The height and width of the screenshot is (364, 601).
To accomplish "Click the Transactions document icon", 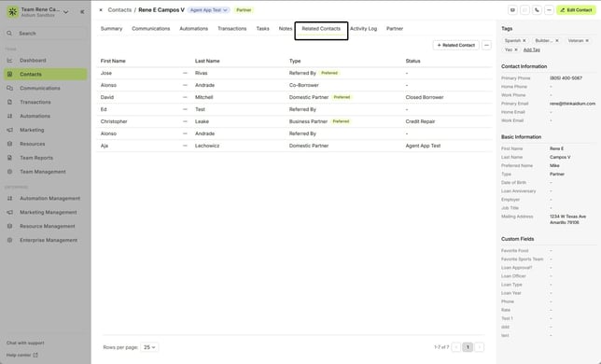I will click(x=9, y=102).
